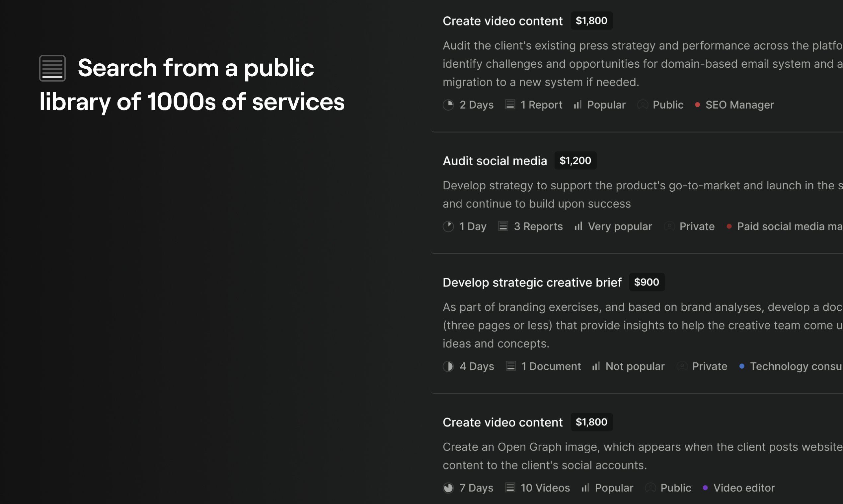Click the bar chart icon beside Very popular

click(578, 226)
